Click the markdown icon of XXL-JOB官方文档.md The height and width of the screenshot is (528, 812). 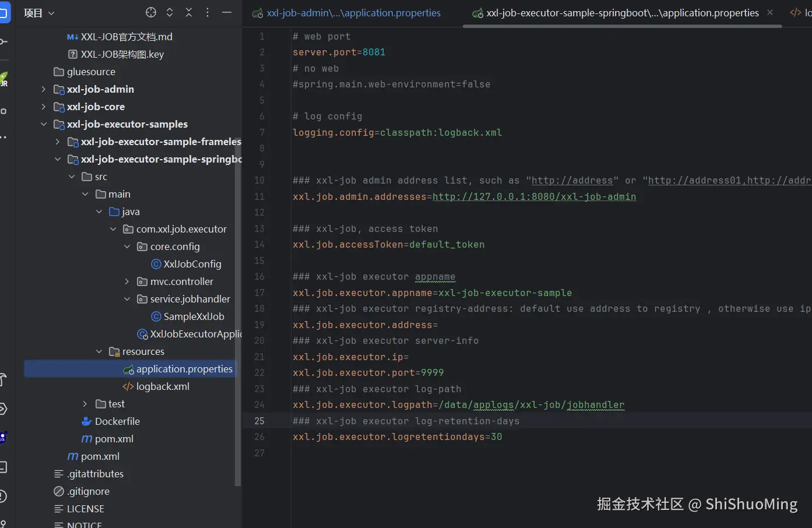pyautogui.click(x=72, y=37)
